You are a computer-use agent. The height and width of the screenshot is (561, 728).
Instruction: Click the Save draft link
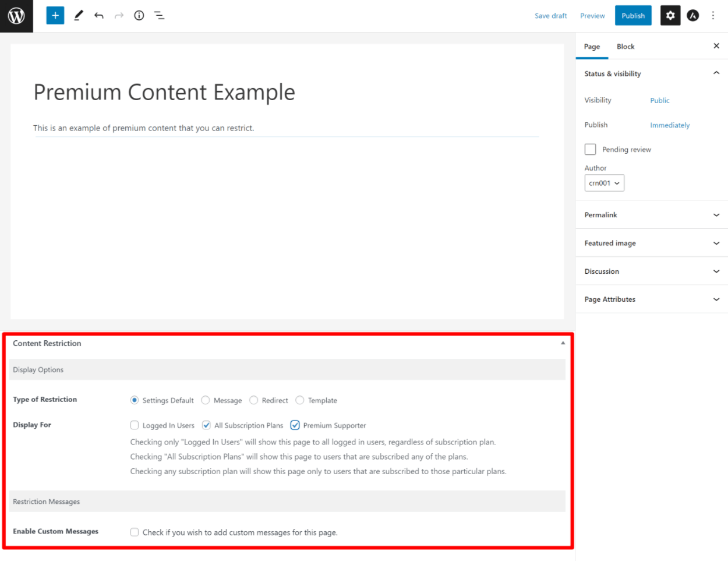click(551, 16)
